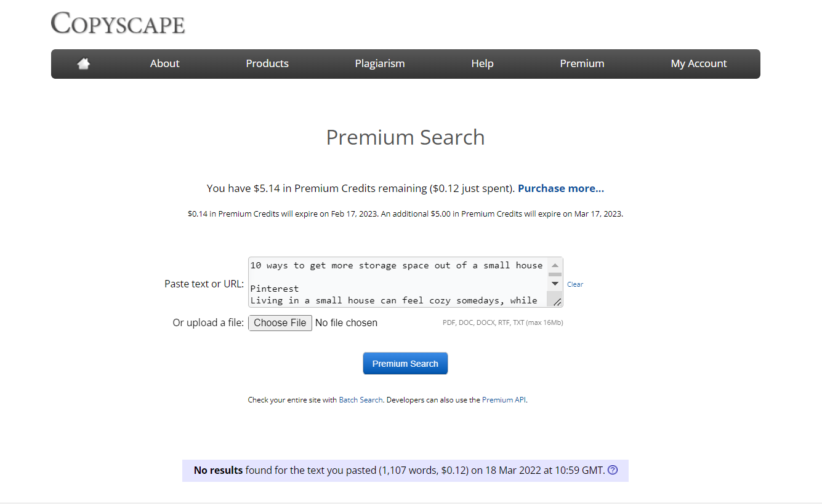
Task: Open the Plagiarism menu
Action: pos(380,63)
